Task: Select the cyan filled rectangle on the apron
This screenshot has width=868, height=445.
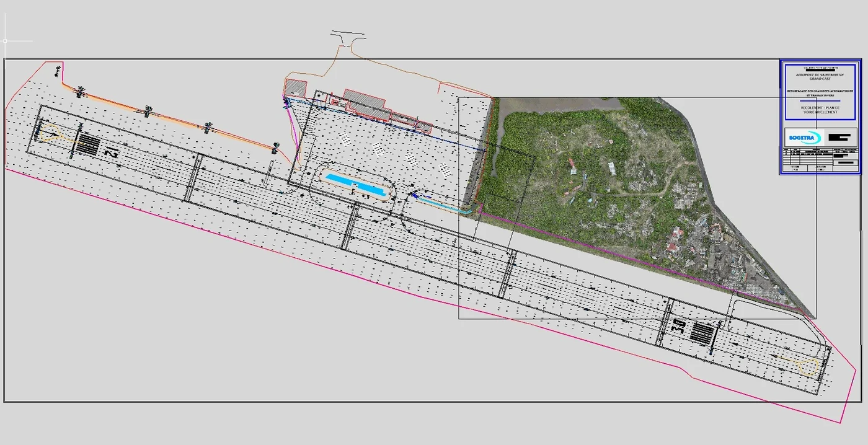Action: pyautogui.click(x=357, y=185)
